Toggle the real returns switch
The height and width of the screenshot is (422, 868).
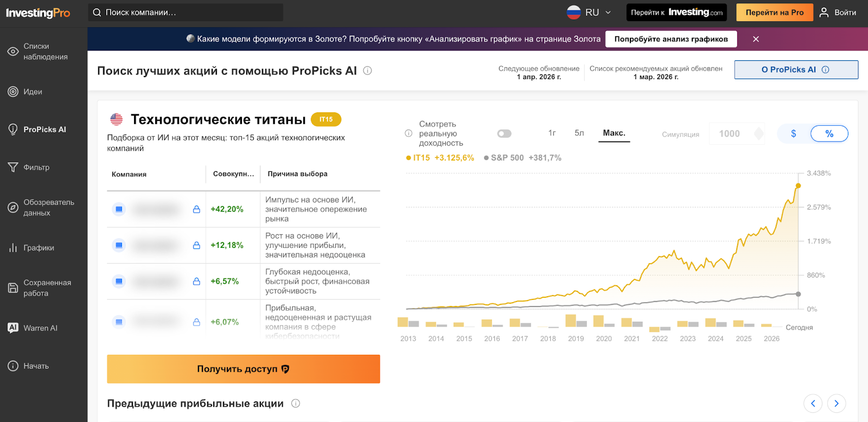[504, 133]
